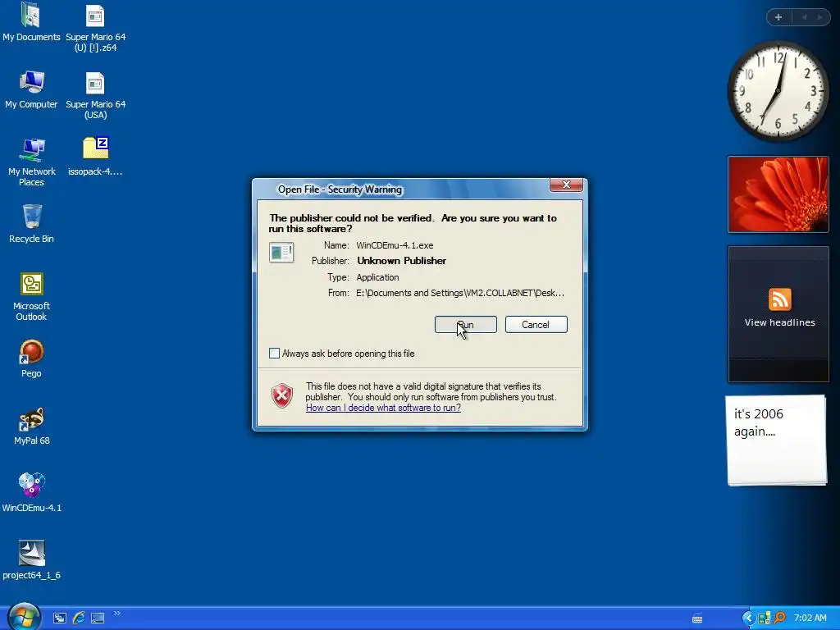The image size is (840, 630).
Task: Click the analog clock gadget
Action: coord(778,91)
